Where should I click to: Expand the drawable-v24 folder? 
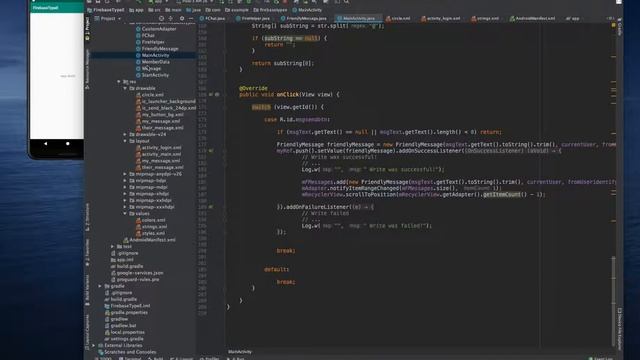coord(125,134)
